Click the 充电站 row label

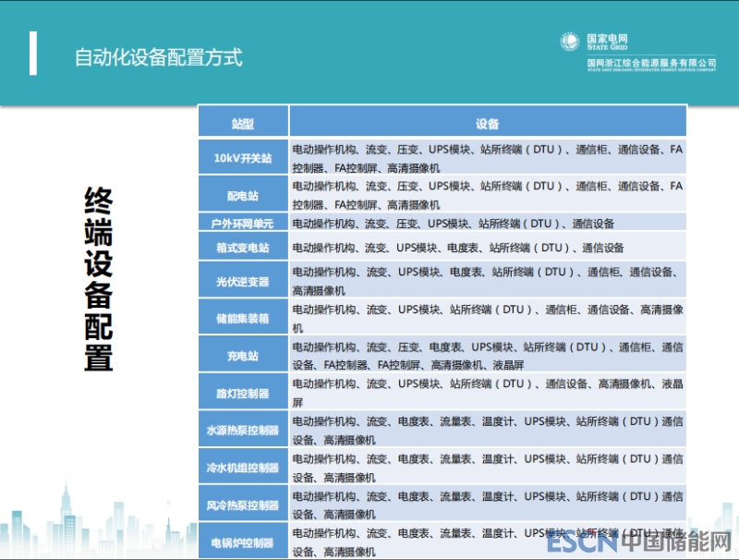pyautogui.click(x=243, y=356)
